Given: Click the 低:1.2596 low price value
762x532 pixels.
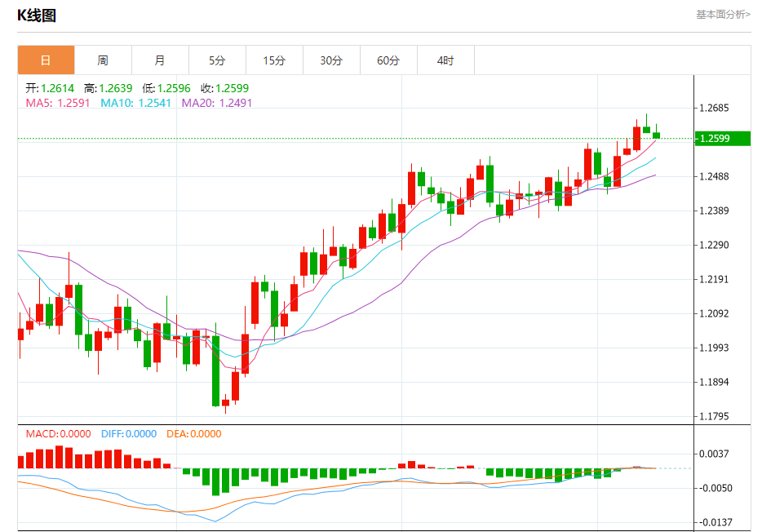Looking at the screenshot, I should click(x=166, y=88).
